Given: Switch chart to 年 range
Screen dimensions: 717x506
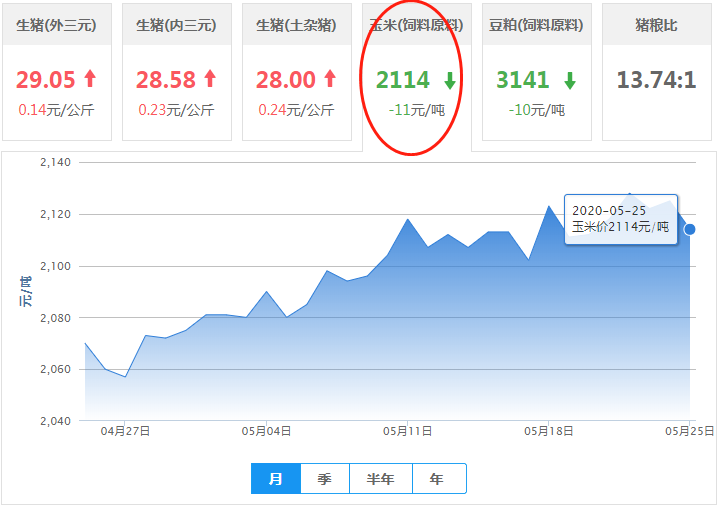Looking at the screenshot, I should 439,479.
